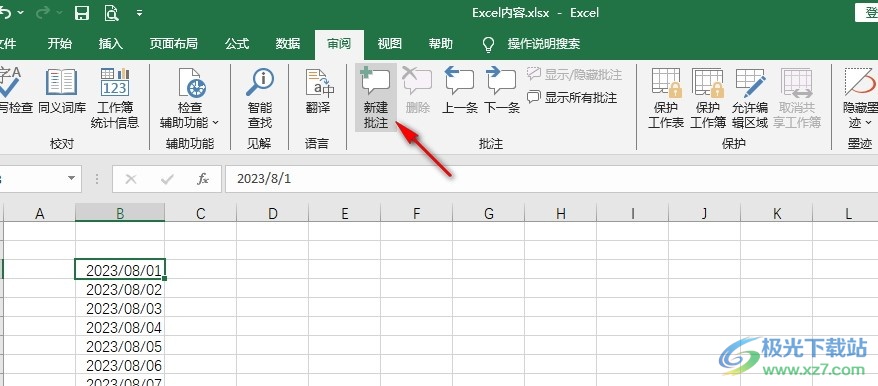Select cell containing 2023/08/04

click(x=120, y=327)
